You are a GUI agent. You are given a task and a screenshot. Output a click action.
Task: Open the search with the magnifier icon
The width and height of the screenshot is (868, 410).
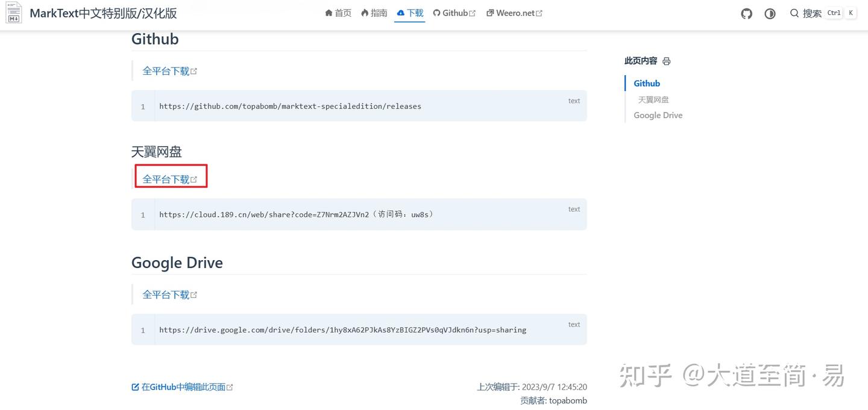pos(794,13)
